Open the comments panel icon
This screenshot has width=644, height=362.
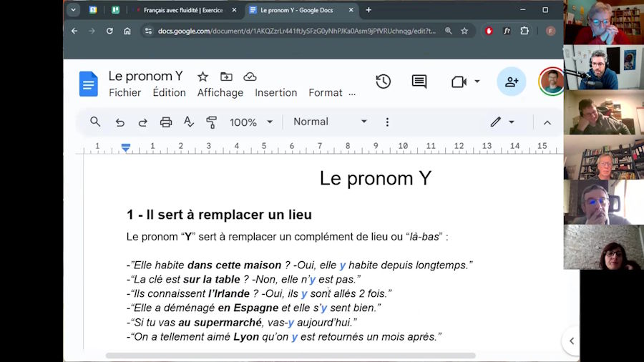(x=419, y=82)
